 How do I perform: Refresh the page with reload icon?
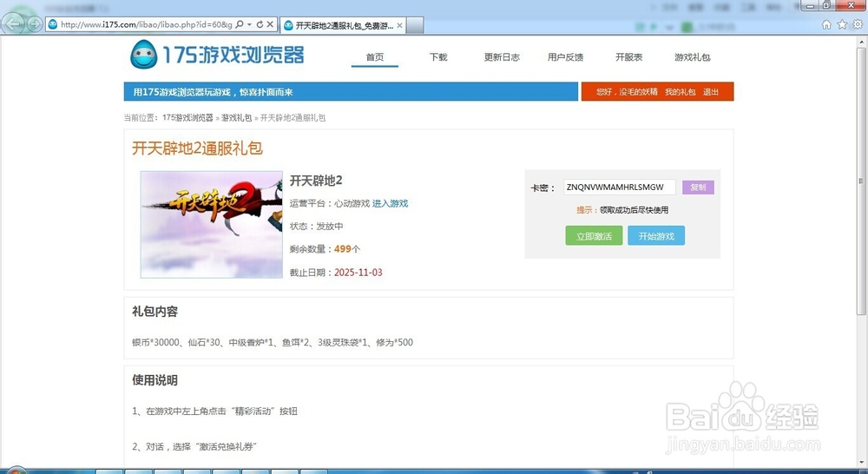[259, 24]
